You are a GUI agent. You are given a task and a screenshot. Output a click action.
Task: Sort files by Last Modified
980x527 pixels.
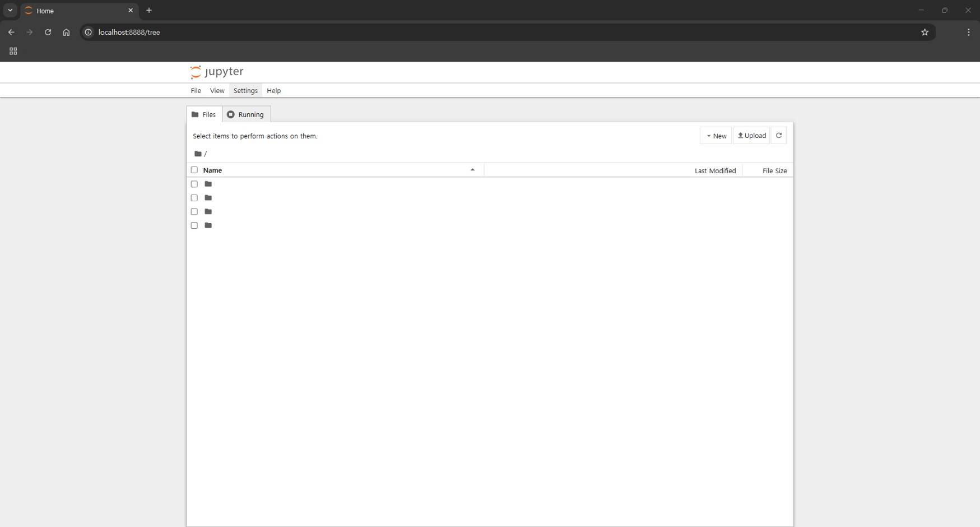tap(715, 170)
